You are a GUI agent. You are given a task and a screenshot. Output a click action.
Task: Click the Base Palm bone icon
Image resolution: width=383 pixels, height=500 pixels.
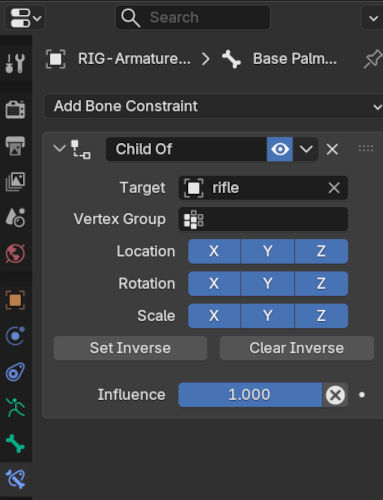pyautogui.click(x=231, y=59)
